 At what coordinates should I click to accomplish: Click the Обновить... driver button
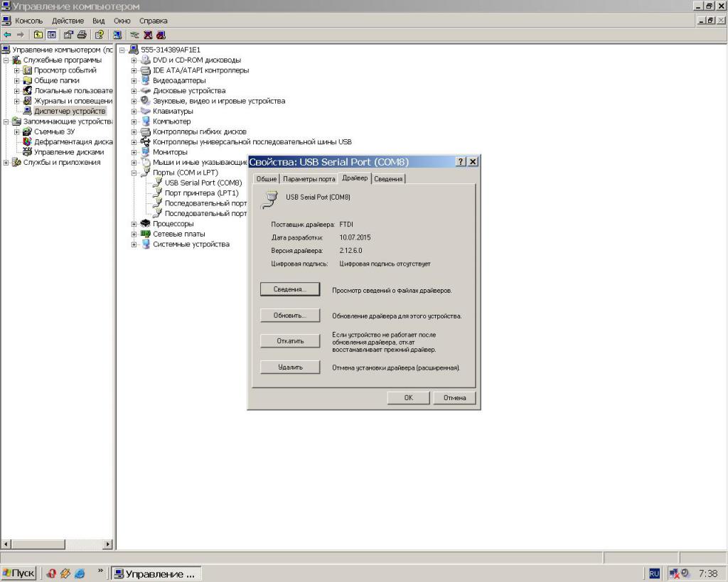[289, 316]
